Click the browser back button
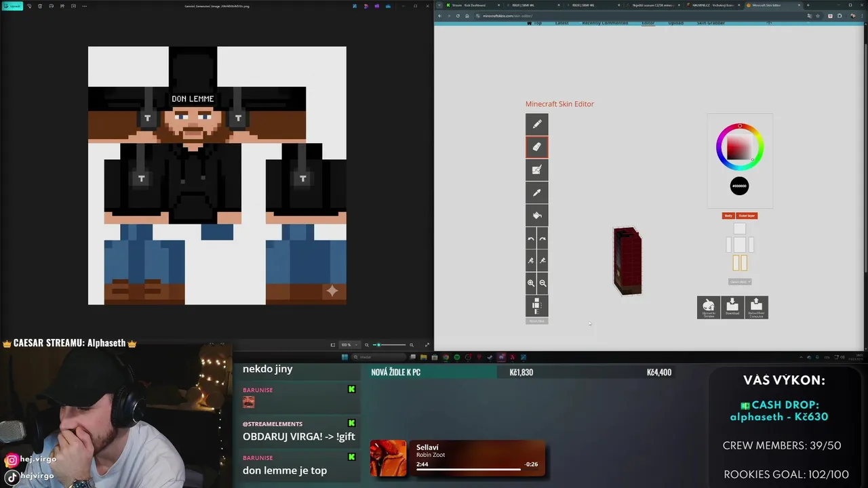This screenshot has height=488, width=868. coord(439,16)
